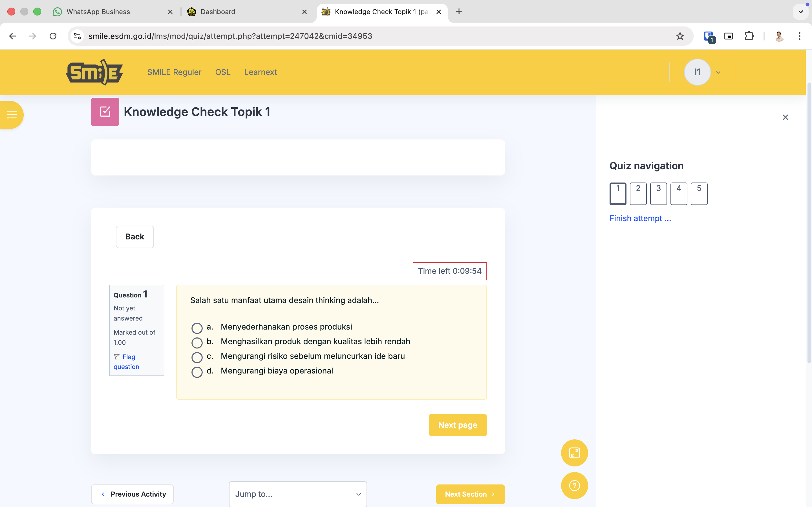Go to question 3 in quiz navigation
The width and height of the screenshot is (812, 507).
(x=658, y=194)
